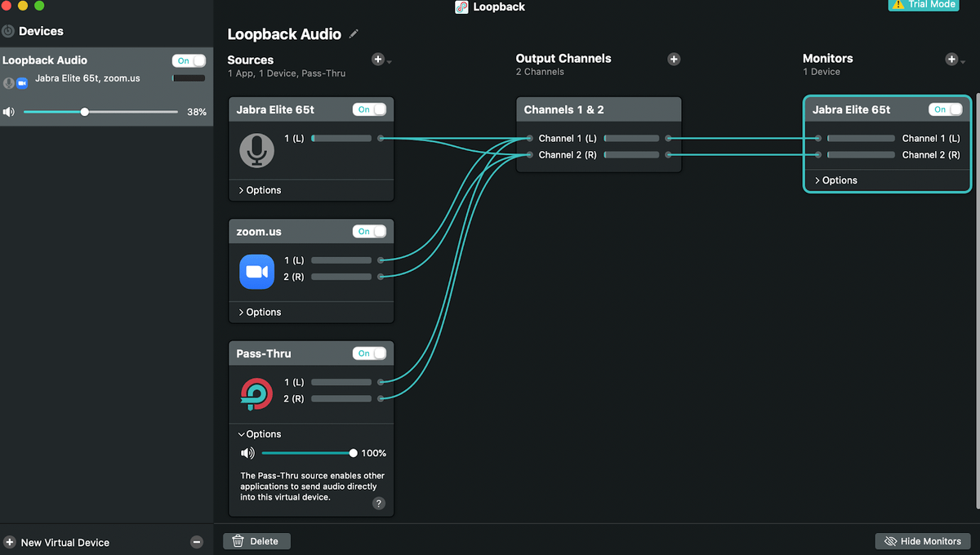Click the Pass-Thru volume speaker icon

(x=247, y=453)
